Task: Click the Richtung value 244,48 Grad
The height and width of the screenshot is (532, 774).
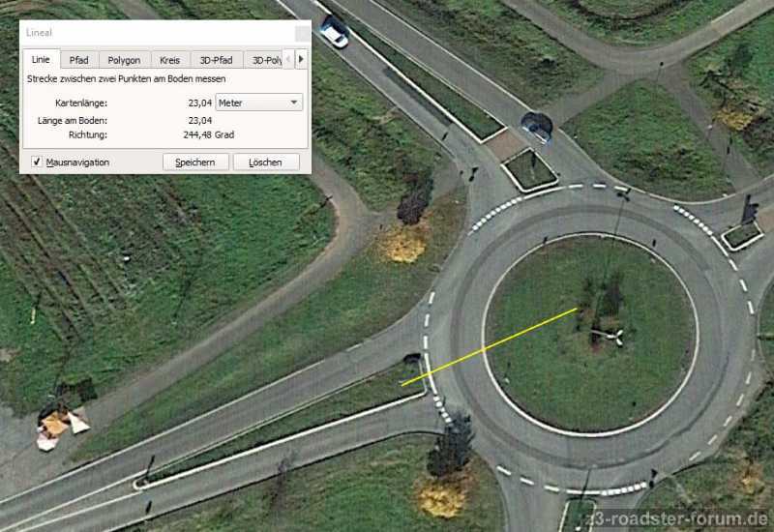Action: pos(208,134)
